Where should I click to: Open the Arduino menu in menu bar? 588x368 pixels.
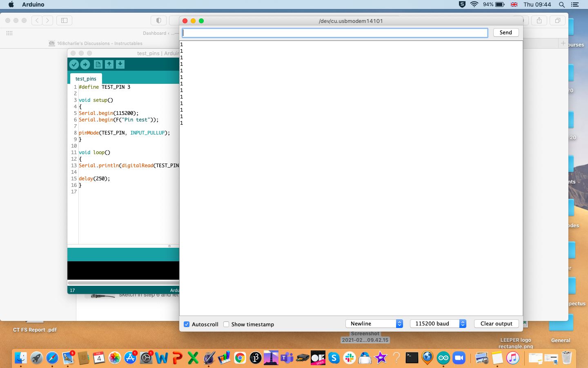[x=33, y=4]
